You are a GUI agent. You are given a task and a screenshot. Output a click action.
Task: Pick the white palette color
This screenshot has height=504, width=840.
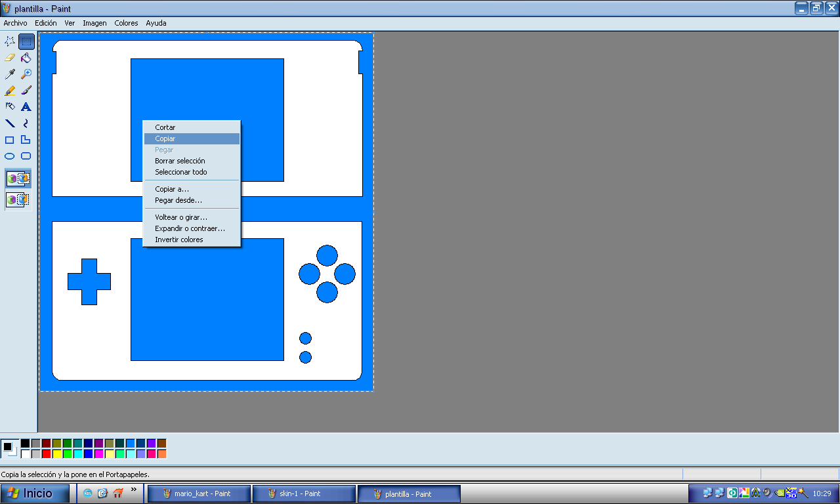25,454
